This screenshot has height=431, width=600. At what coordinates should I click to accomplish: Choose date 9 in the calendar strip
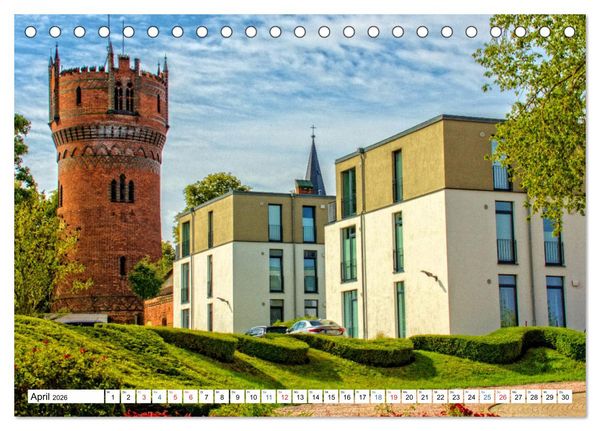pos(237,397)
